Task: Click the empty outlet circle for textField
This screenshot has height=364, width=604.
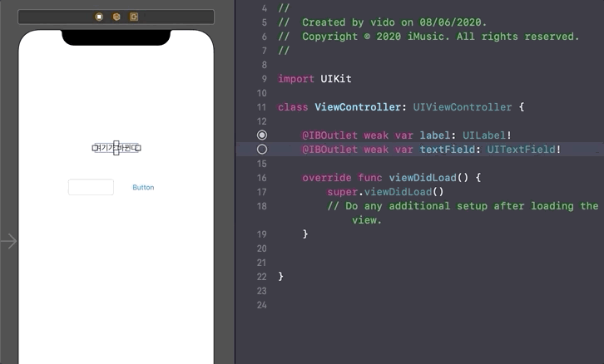Action: [x=262, y=150]
